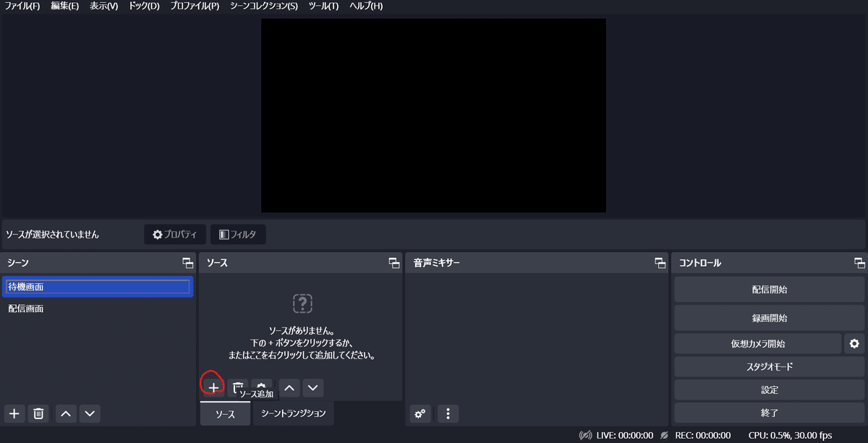Click the black preview canvas
The height and width of the screenshot is (443, 868).
[x=433, y=116]
